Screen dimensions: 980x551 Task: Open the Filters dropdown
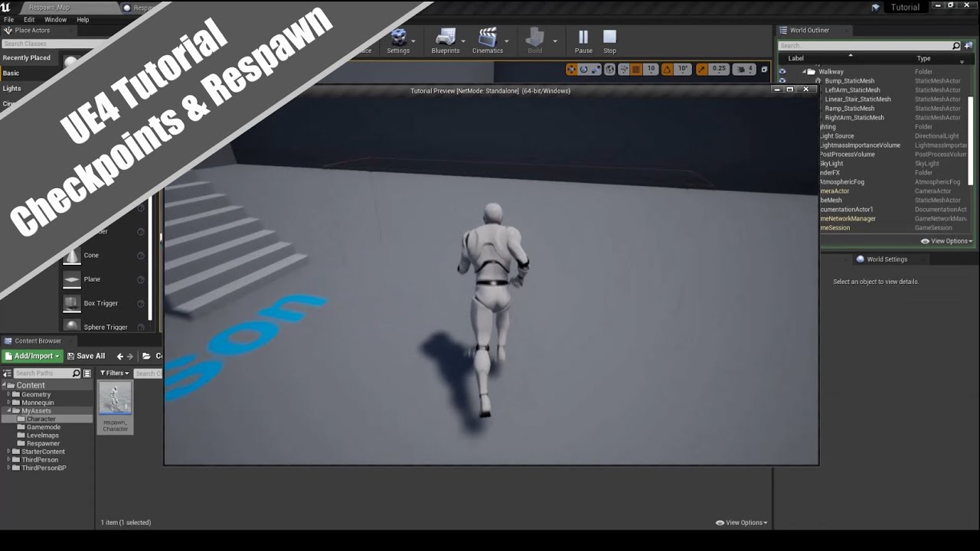pos(115,373)
